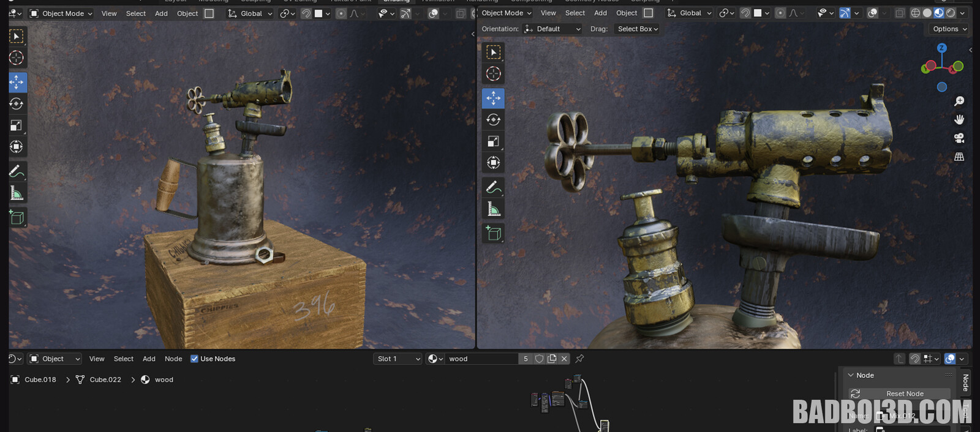Image resolution: width=980 pixels, height=432 pixels.
Task: Select the Select Box tool in right viewport
Action: [494, 53]
